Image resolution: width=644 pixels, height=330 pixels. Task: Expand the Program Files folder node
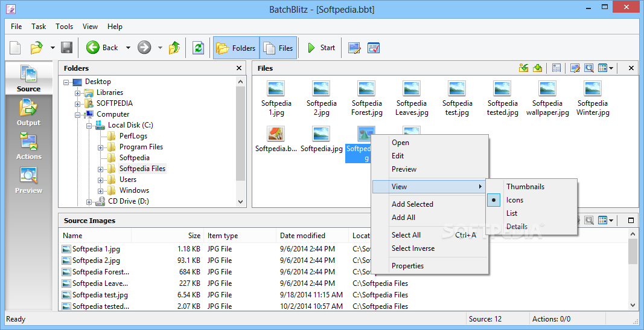click(101, 147)
